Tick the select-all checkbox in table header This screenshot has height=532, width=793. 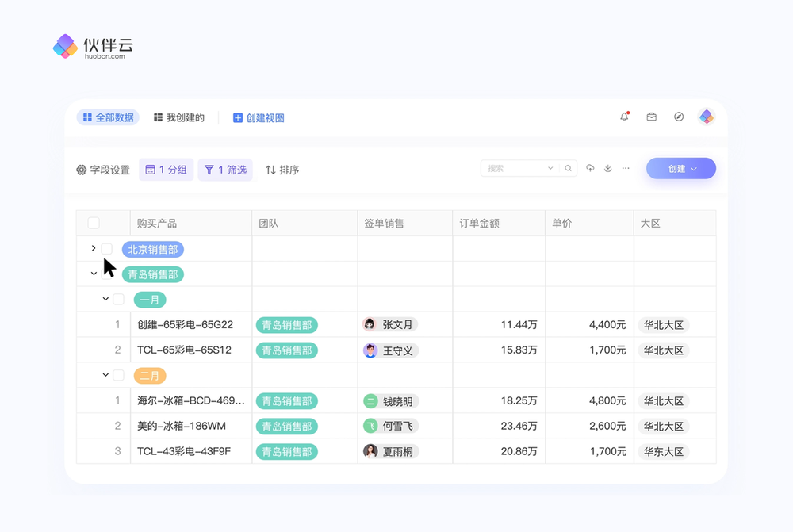click(x=94, y=224)
